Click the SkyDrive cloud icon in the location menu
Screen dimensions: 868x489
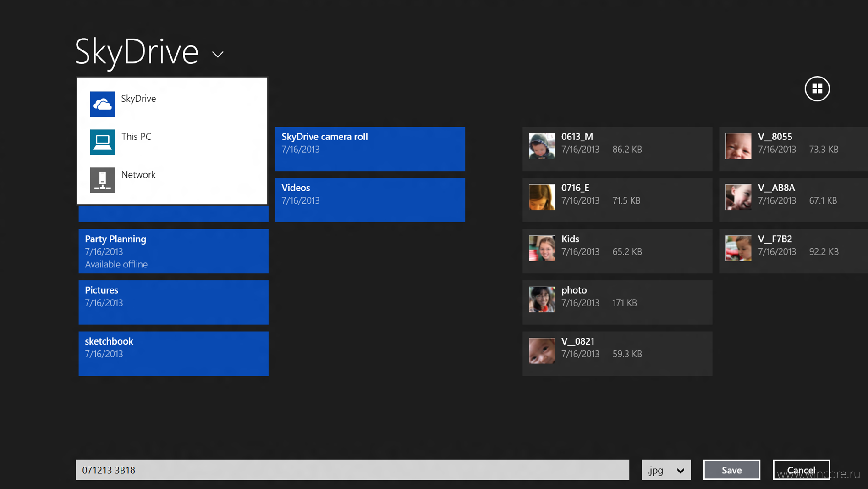tap(102, 104)
